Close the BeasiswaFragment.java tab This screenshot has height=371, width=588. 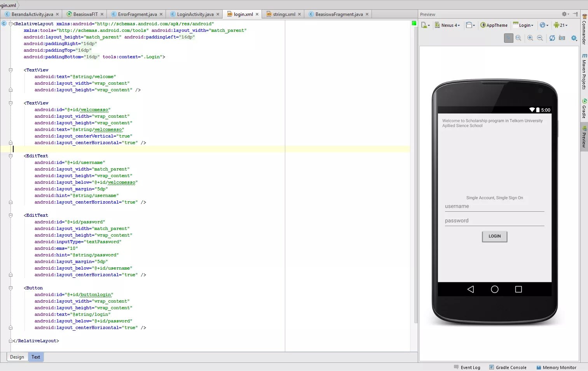click(x=367, y=14)
